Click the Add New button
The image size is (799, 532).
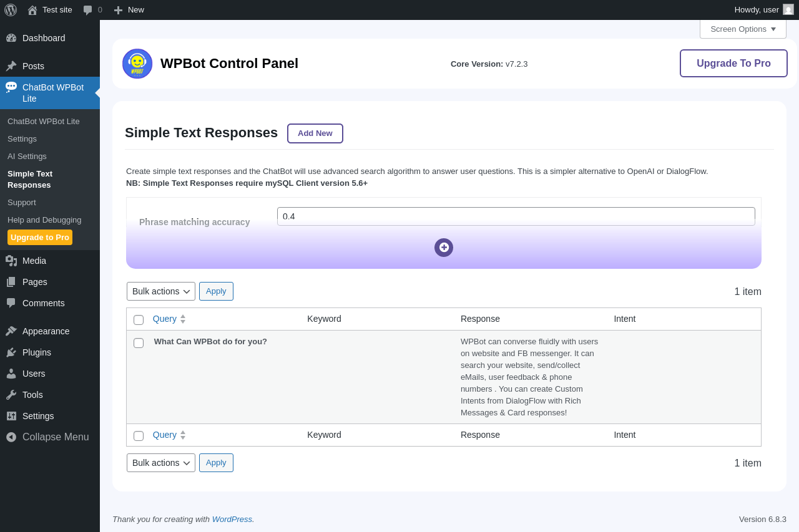click(x=315, y=133)
